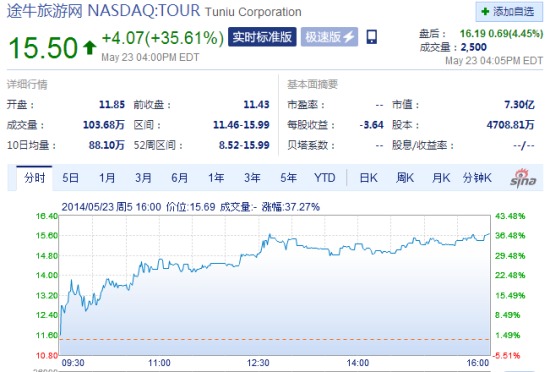
Task: Select the YTD chart tab
Action: point(325,178)
